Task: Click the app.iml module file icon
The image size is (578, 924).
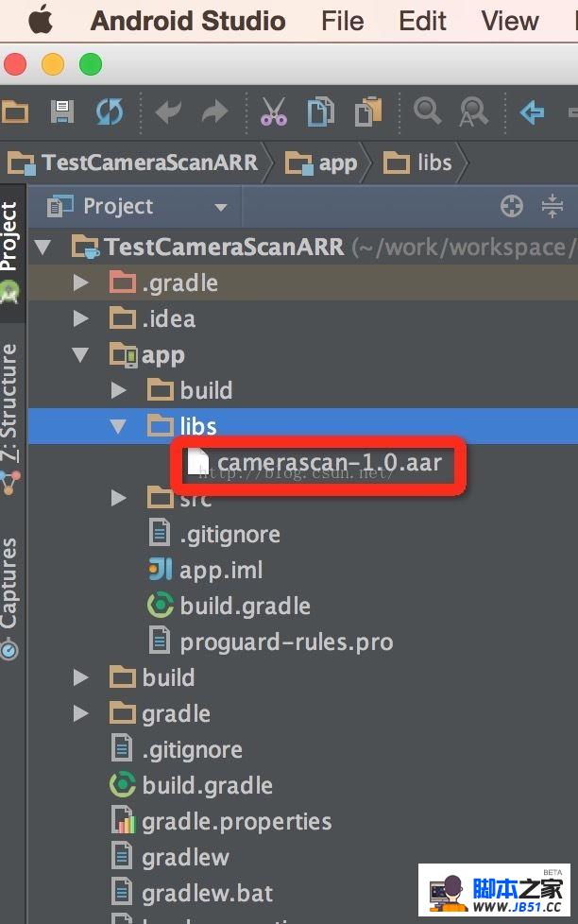Action: click(x=160, y=570)
